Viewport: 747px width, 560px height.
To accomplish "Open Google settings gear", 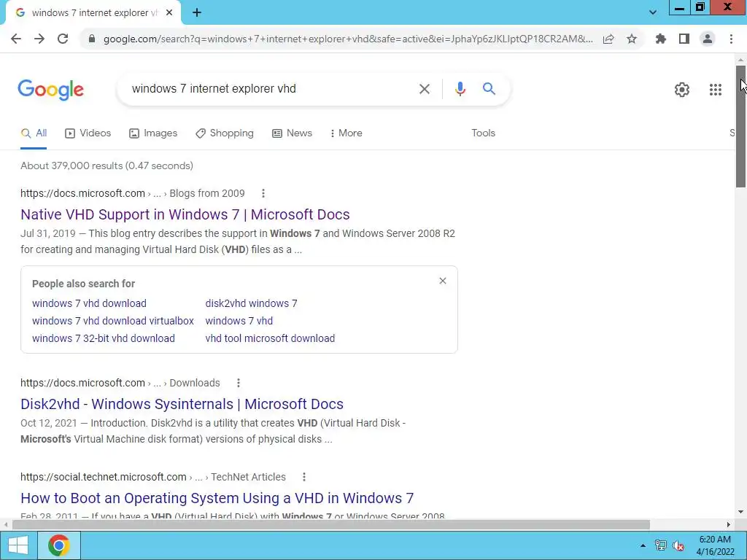I will click(x=682, y=90).
